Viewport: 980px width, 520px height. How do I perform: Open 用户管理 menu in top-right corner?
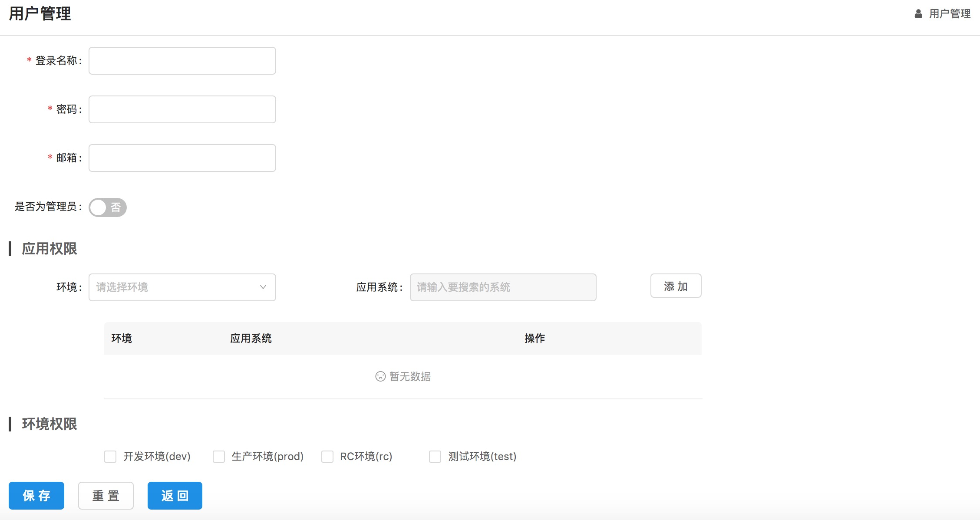949,14
